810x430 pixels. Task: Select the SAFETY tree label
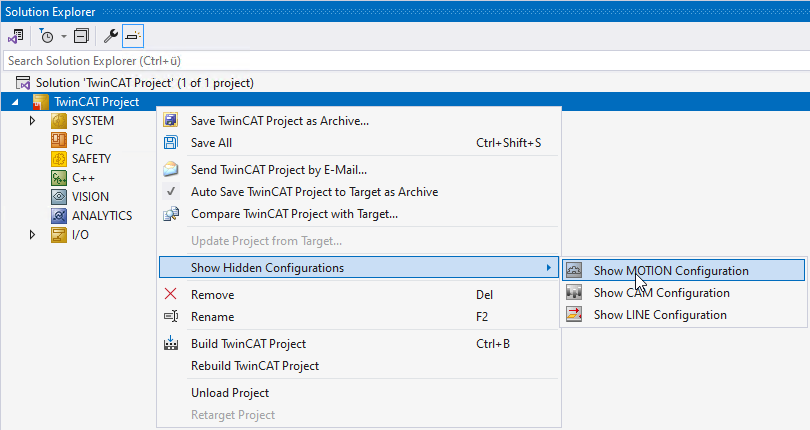(91, 159)
